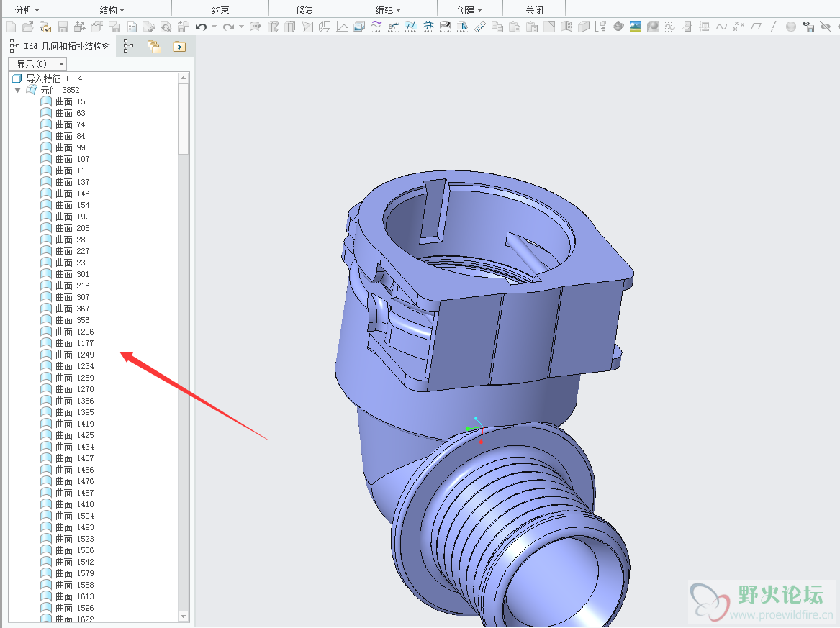This screenshot has width=840, height=628.
Task: Click the document checklist icon
Action: tap(132, 26)
